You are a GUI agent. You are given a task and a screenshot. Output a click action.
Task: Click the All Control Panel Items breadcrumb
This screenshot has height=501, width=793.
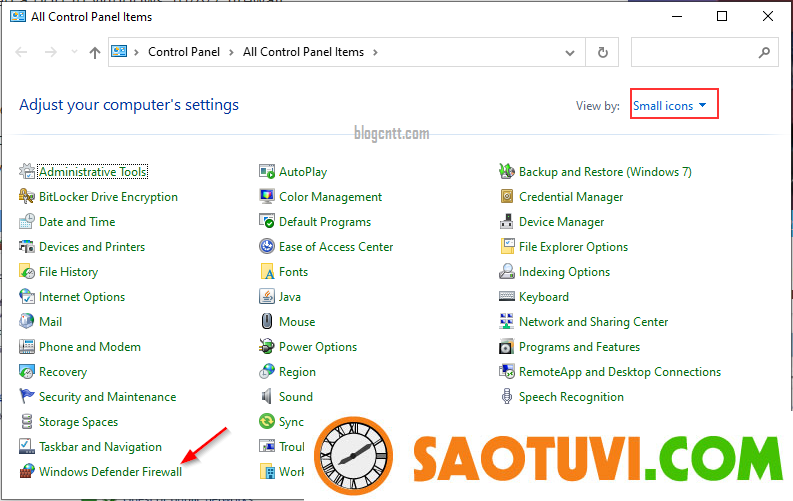tap(303, 52)
